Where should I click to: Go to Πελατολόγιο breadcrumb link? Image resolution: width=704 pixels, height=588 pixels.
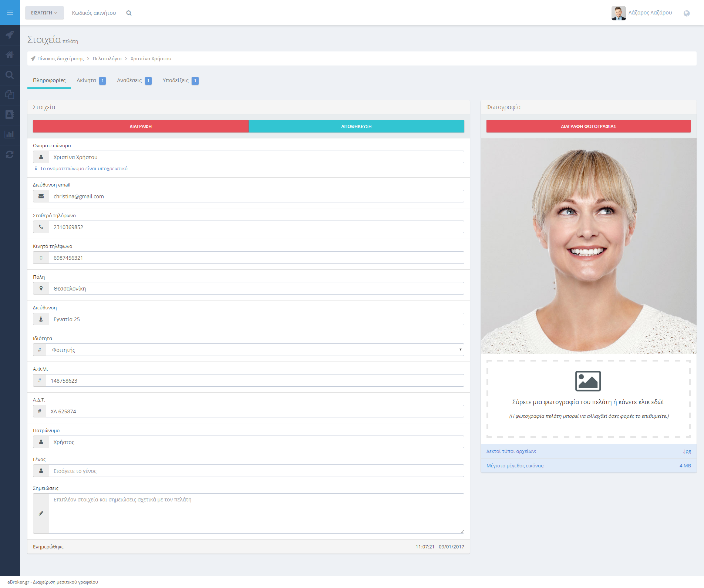(x=107, y=59)
